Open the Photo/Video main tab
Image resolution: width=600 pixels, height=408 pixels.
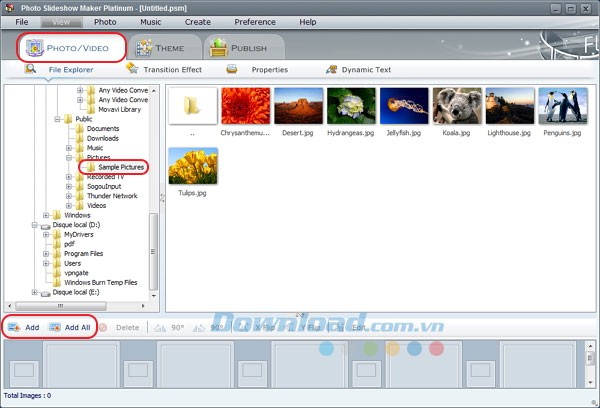coord(70,47)
